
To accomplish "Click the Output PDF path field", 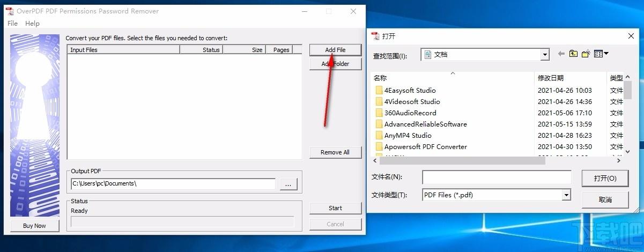I will click(x=173, y=184).
